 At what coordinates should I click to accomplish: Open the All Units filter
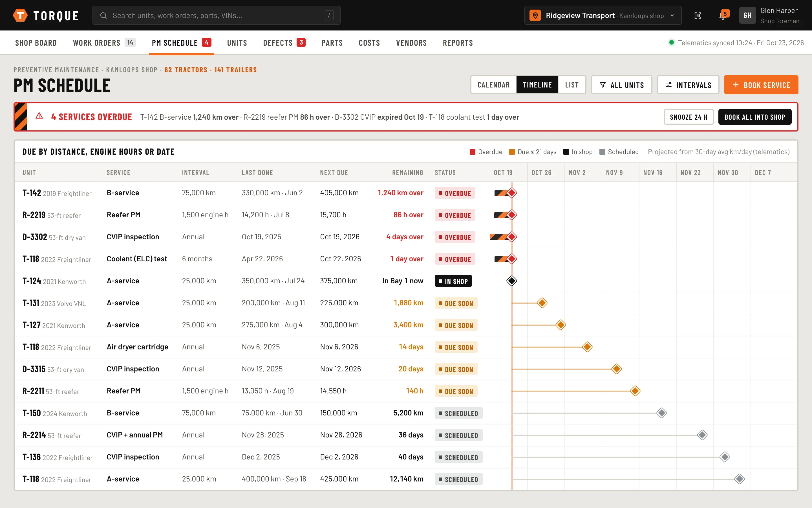point(621,85)
